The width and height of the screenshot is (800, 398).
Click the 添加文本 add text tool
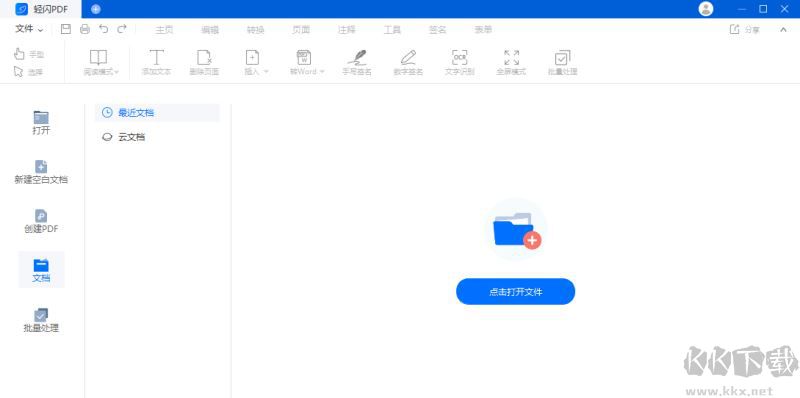tap(156, 63)
